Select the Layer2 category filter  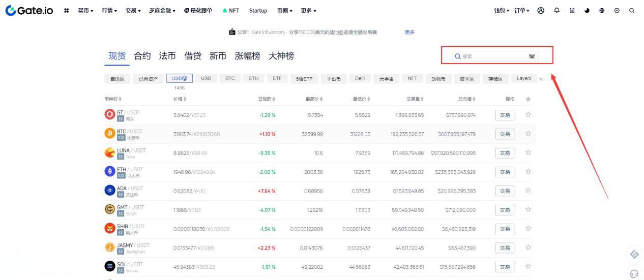coord(524,79)
